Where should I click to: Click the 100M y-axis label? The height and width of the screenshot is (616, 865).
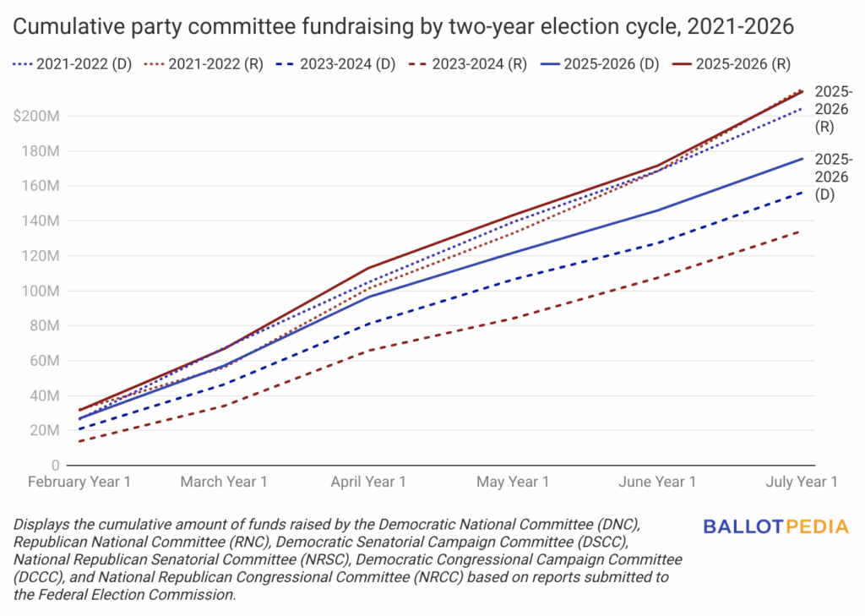41,291
